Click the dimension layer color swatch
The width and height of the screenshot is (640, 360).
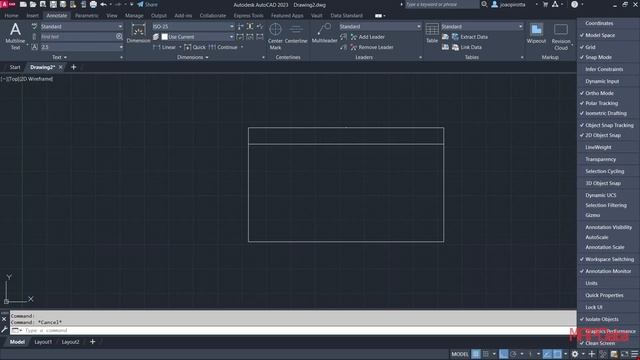pos(164,37)
